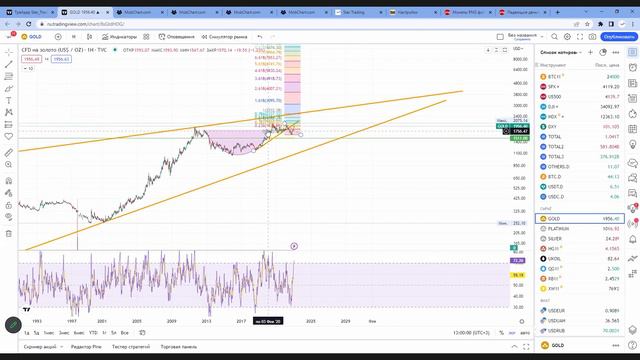This screenshot has height=360, width=640.
Task: Open the notifications bell sidebar icon
Action: point(633,239)
